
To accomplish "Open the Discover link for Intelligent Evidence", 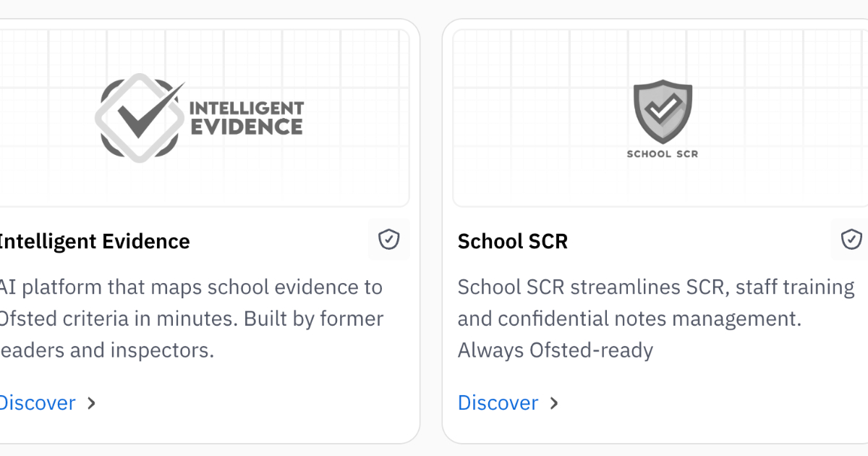I will pos(36,403).
